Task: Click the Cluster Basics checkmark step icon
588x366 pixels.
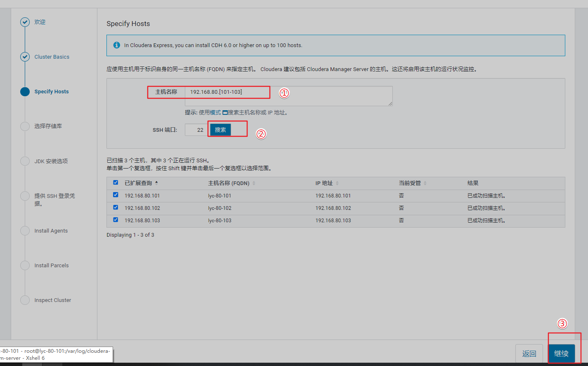Action: [25, 57]
